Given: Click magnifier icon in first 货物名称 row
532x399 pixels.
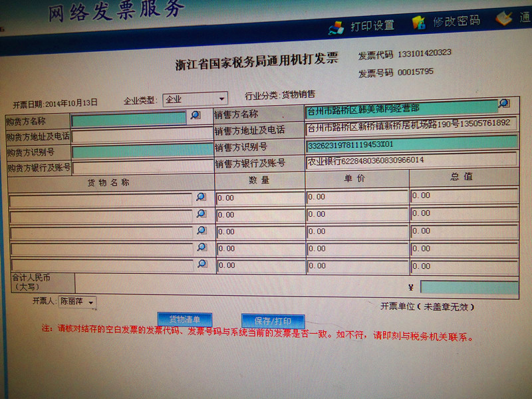Looking at the screenshot, I should (x=201, y=197).
